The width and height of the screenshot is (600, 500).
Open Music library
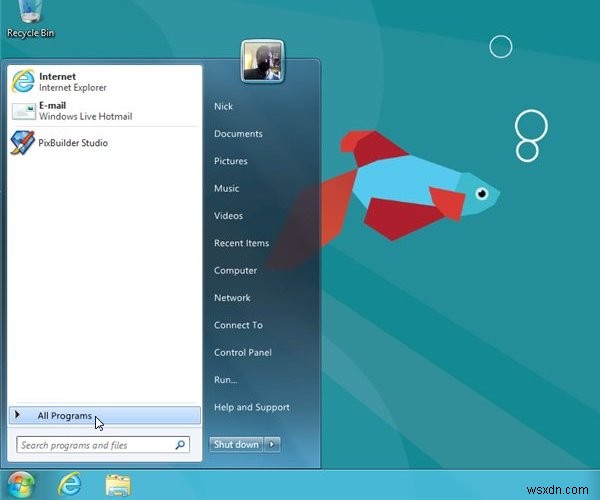(x=227, y=189)
